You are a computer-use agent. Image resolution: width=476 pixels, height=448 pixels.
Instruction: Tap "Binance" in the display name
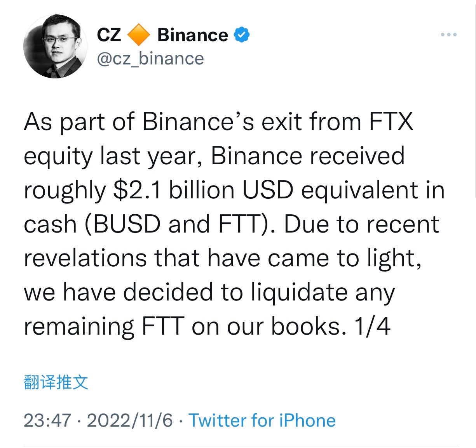point(192,35)
